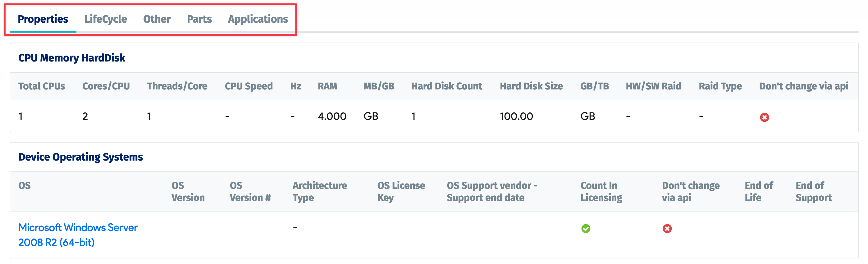Click the Total CPUs column header
The image size is (868, 264).
[x=42, y=86]
